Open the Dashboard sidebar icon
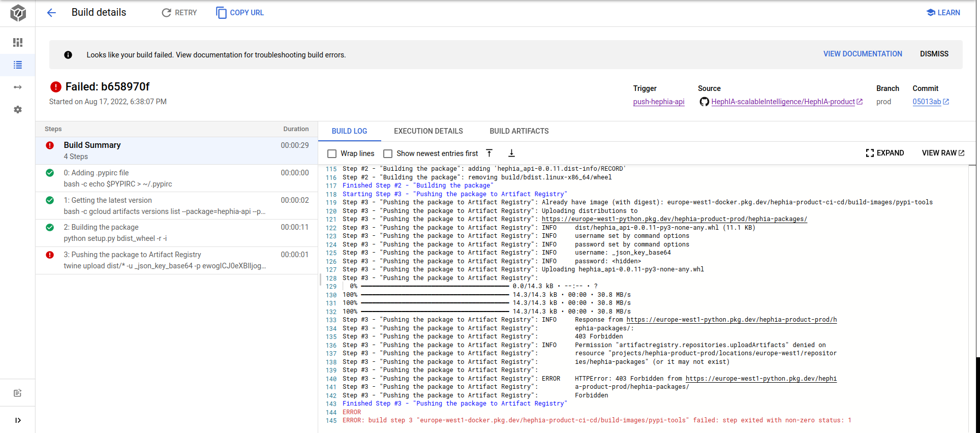980x433 pixels. 18,42
